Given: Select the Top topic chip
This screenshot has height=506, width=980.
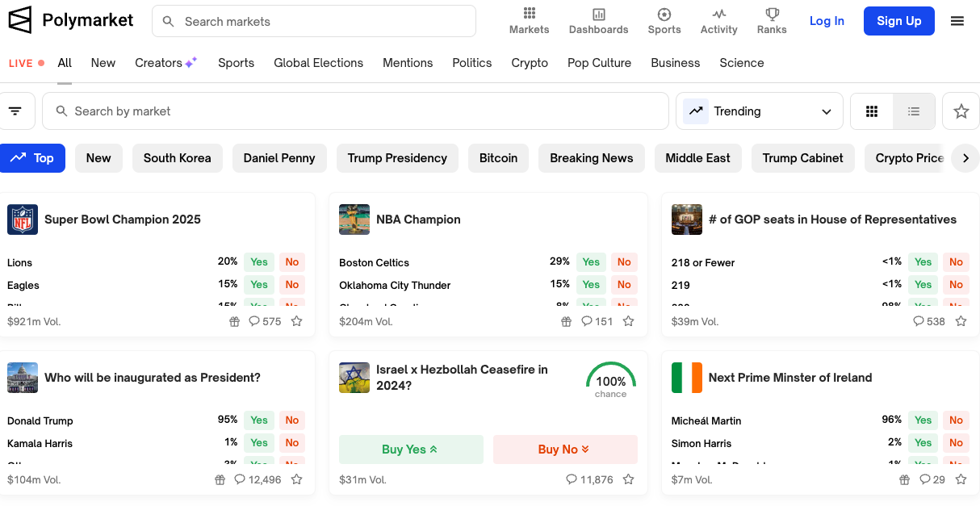Looking at the screenshot, I should (x=32, y=158).
